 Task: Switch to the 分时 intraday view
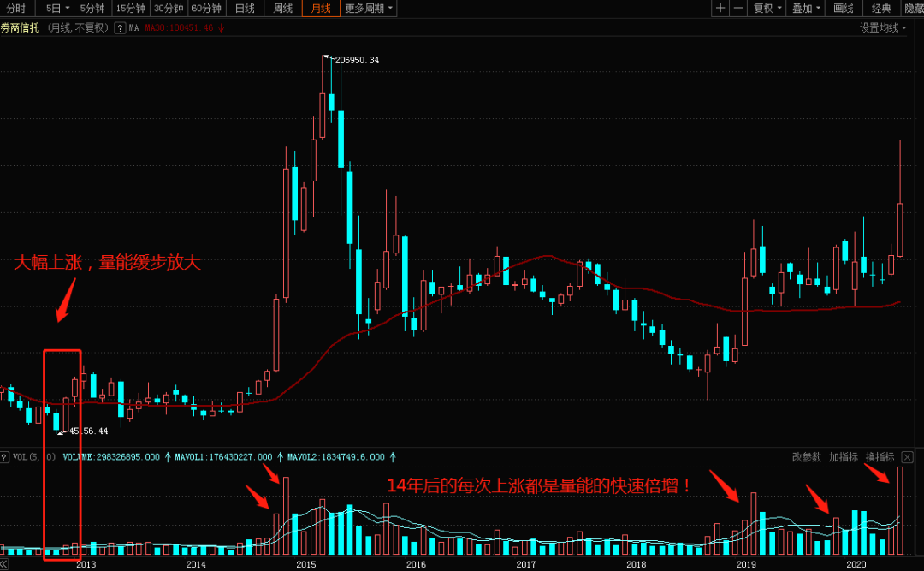16,9
